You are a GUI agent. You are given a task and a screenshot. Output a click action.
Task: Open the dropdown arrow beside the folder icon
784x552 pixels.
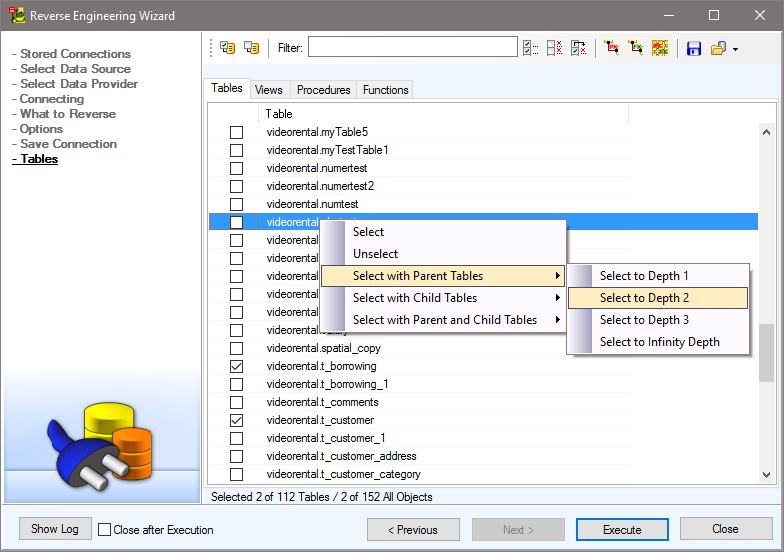tap(736, 49)
